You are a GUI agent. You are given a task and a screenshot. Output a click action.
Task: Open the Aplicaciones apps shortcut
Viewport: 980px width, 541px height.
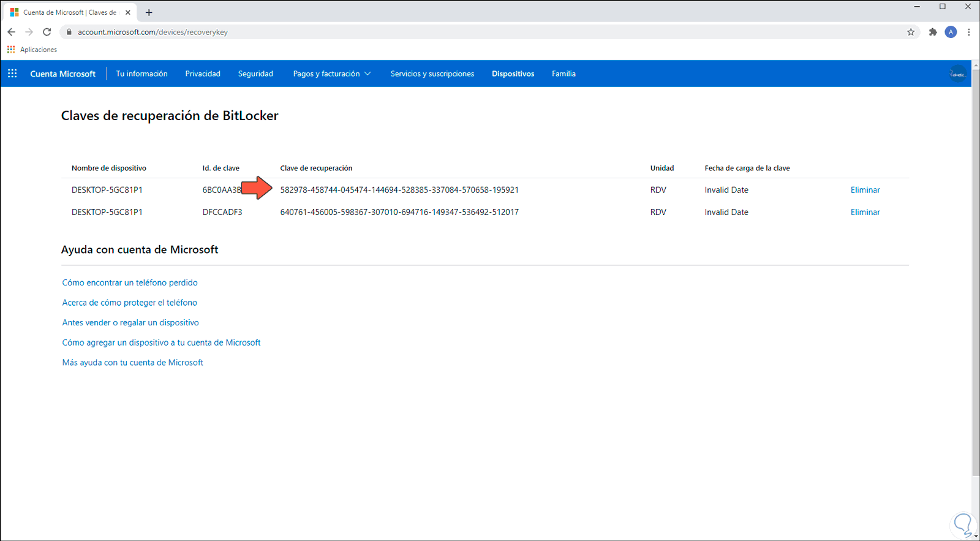pos(32,50)
